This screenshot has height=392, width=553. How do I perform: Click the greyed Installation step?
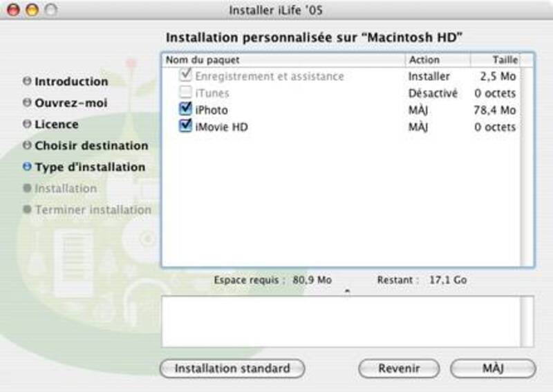click(66, 189)
